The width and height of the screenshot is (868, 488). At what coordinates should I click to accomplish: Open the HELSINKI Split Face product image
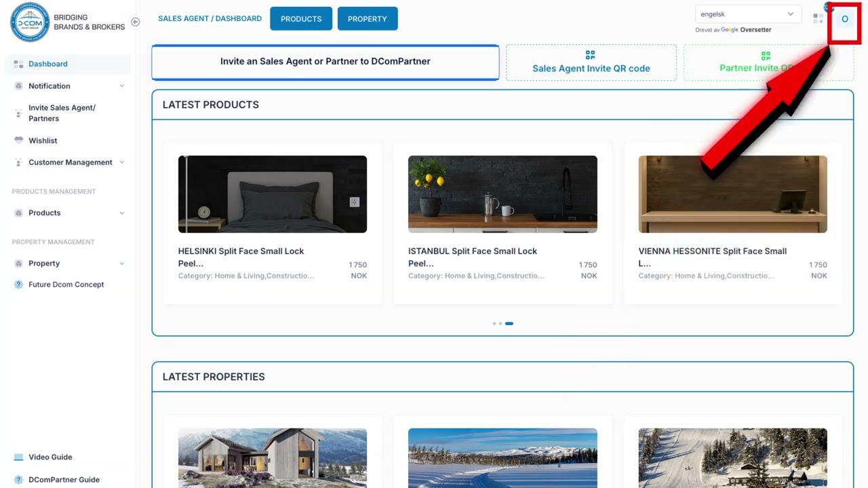pyautogui.click(x=273, y=195)
